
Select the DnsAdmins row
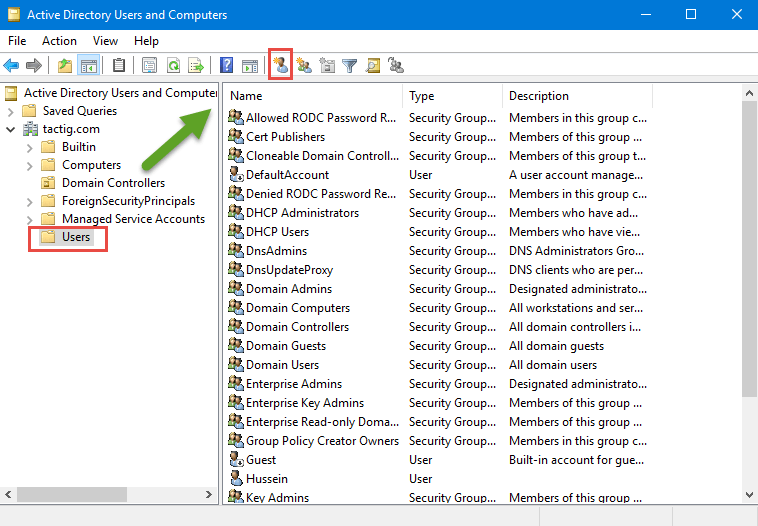point(437,251)
